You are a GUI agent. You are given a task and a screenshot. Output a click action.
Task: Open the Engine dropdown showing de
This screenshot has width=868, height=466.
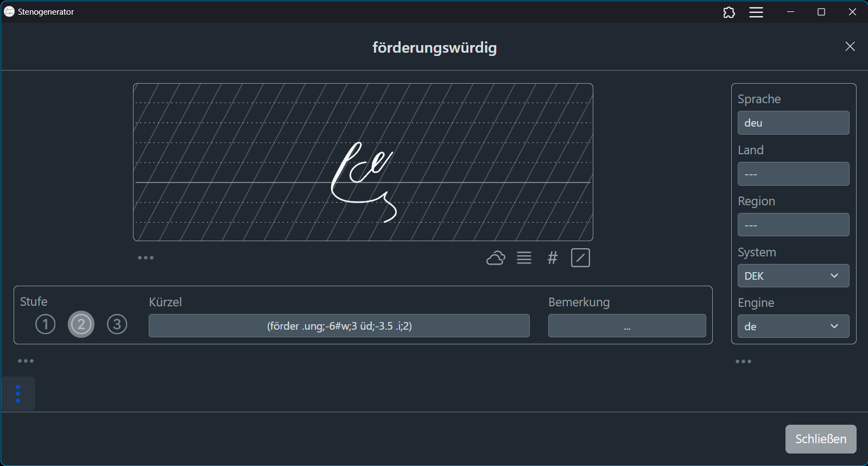click(793, 326)
